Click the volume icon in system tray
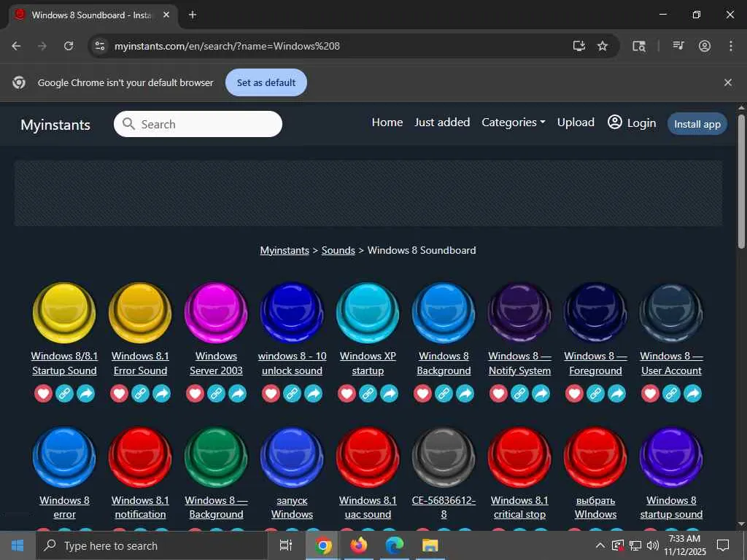This screenshot has width=747, height=560. tap(652, 545)
